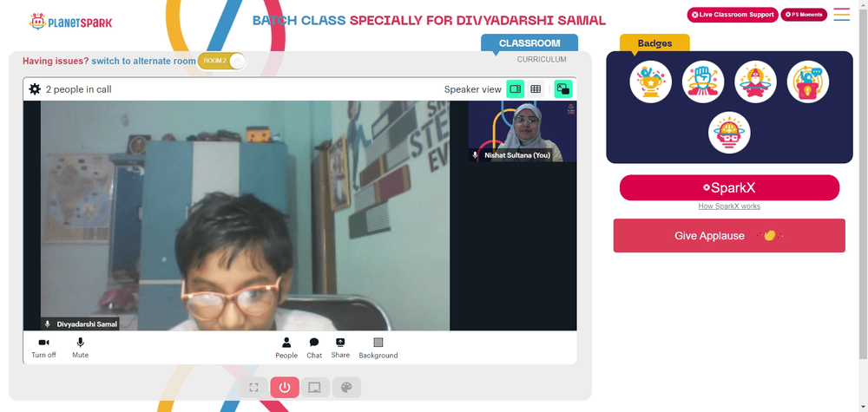The image size is (868, 412).
Task: Change the video Background
Action: [x=378, y=348]
